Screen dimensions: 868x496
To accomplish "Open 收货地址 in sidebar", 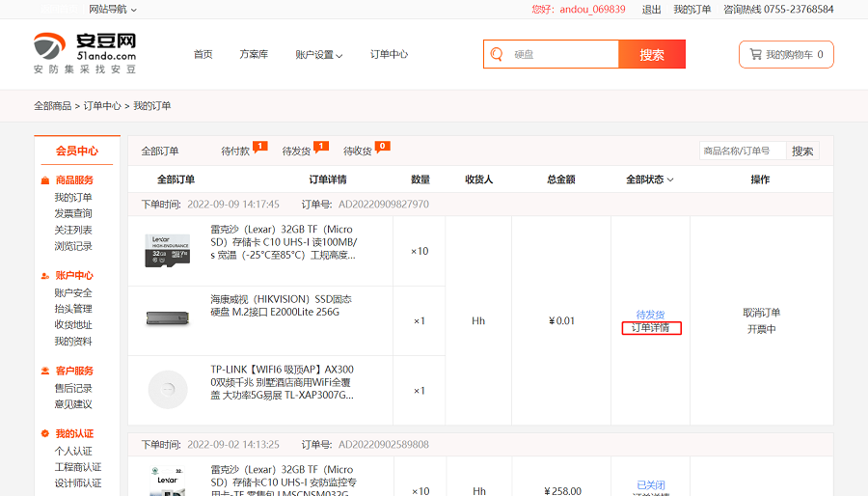I will [73, 324].
